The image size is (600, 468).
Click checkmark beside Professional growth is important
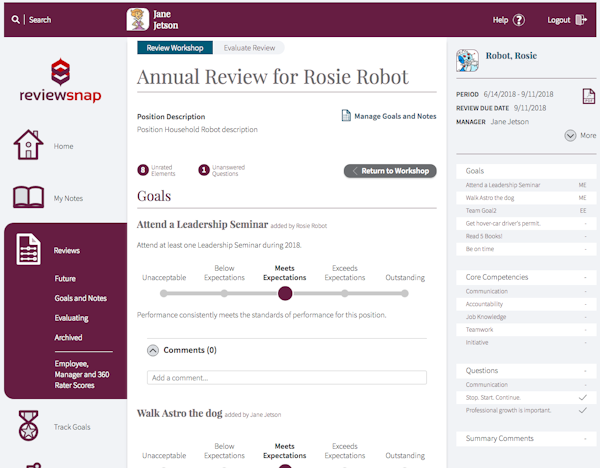tap(582, 410)
